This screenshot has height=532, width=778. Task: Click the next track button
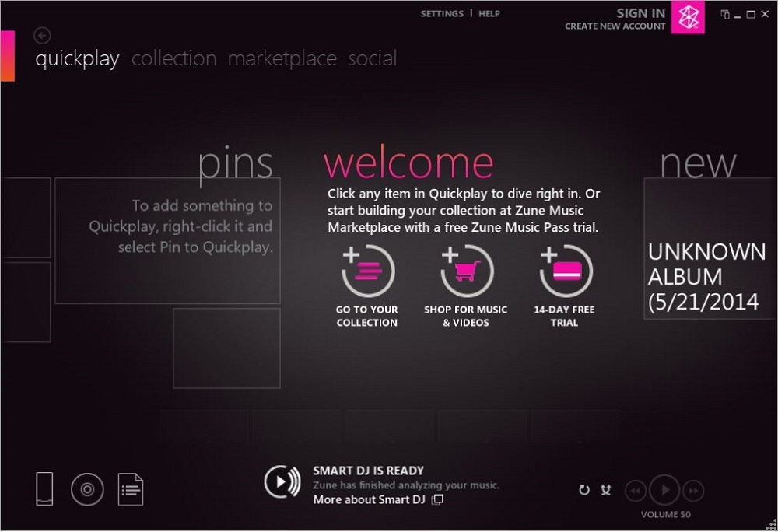coord(693,491)
